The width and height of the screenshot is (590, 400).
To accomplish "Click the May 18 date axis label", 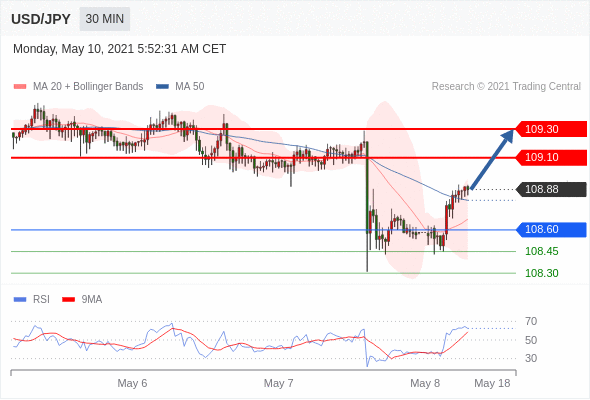I will [x=492, y=383].
